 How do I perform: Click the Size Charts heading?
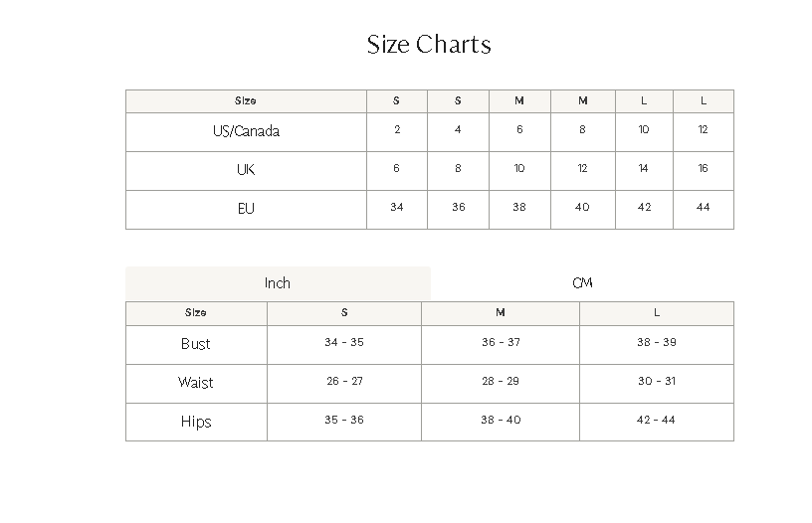(x=429, y=45)
